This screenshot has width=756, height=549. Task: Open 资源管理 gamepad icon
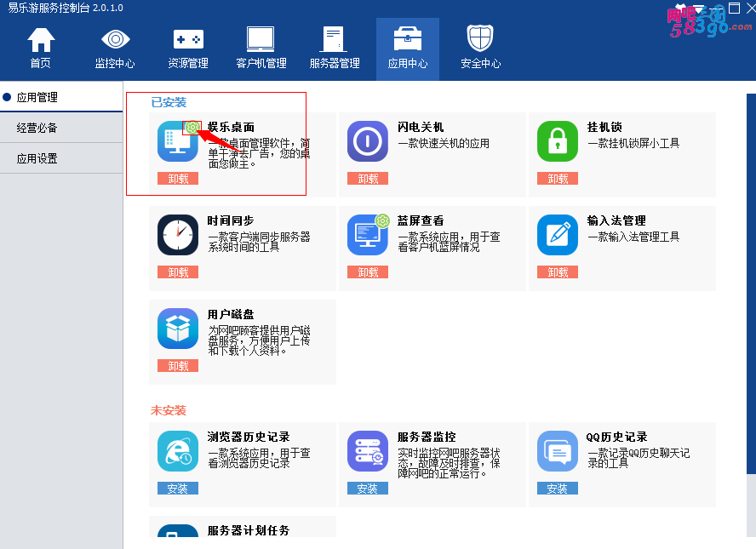[188, 39]
